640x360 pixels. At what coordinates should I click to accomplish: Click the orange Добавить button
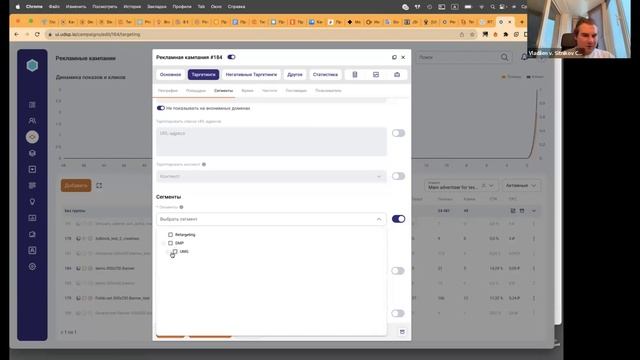pyautogui.click(x=76, y=185)
